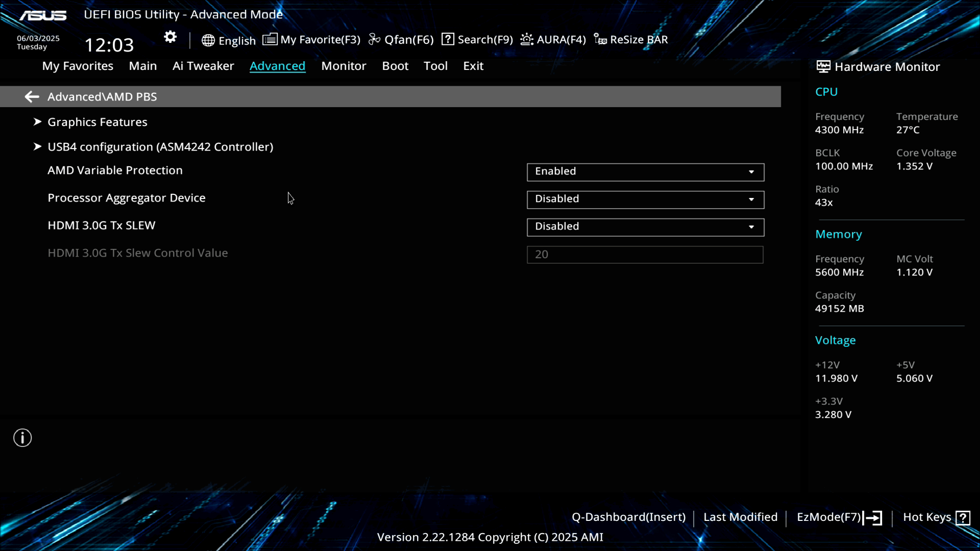Click the English language globe icon
980x551 pixels.
[x=208, y=40]
